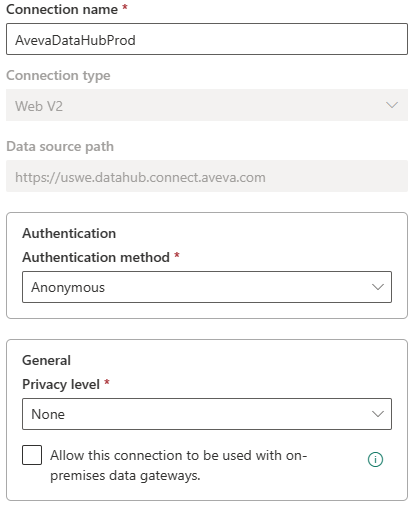Click the 'Connection type' label
The image size is (413, 510).
[58, 76]
